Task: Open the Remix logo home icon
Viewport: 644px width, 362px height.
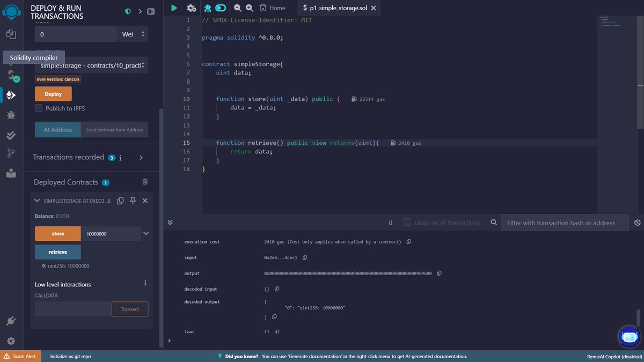Action: [x=11, y=11]
